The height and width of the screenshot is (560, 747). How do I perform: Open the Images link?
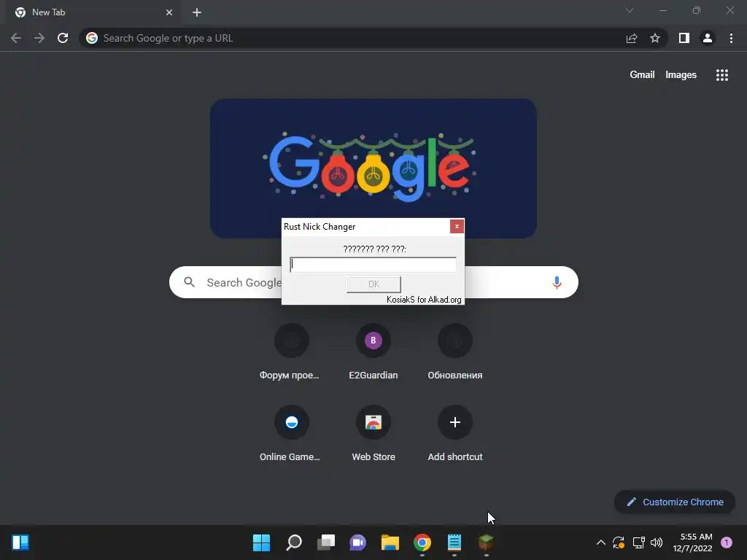(681, 75)
